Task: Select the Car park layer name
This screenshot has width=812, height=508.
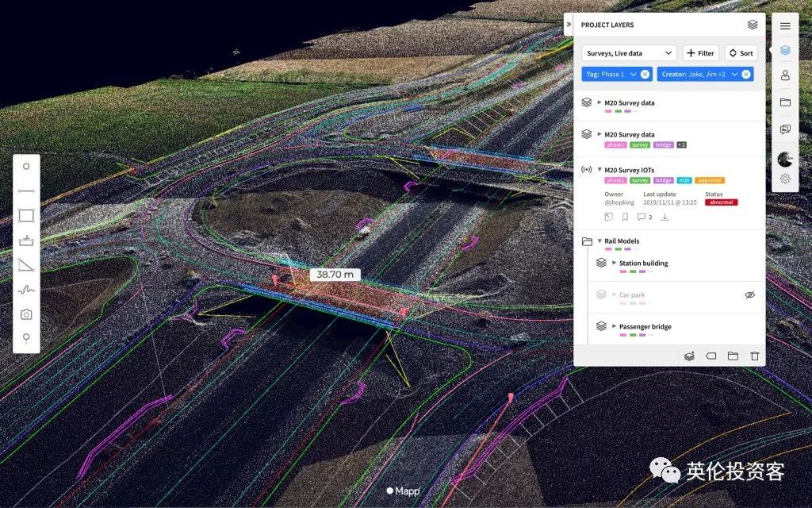Action: click(x=632, y=294)
